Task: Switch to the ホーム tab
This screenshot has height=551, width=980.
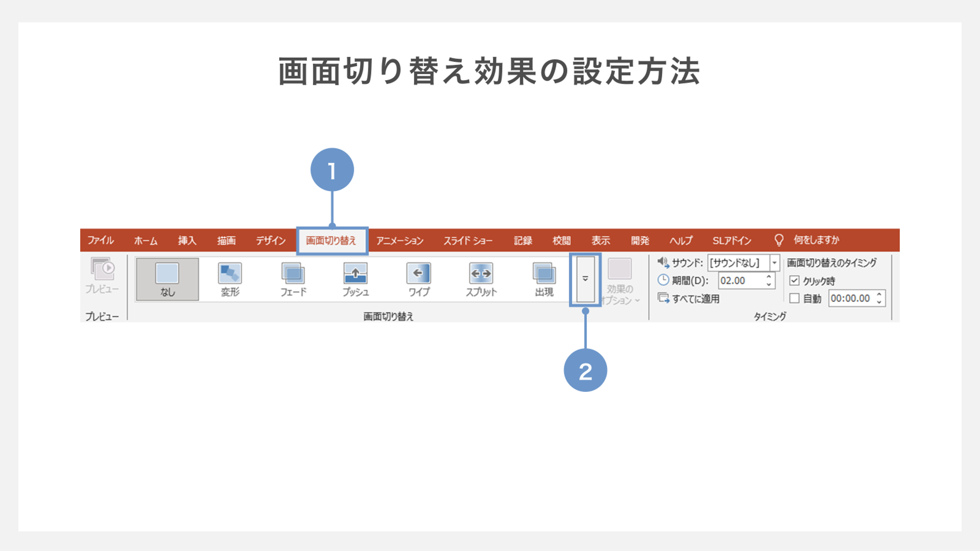Action: point(146,240)
